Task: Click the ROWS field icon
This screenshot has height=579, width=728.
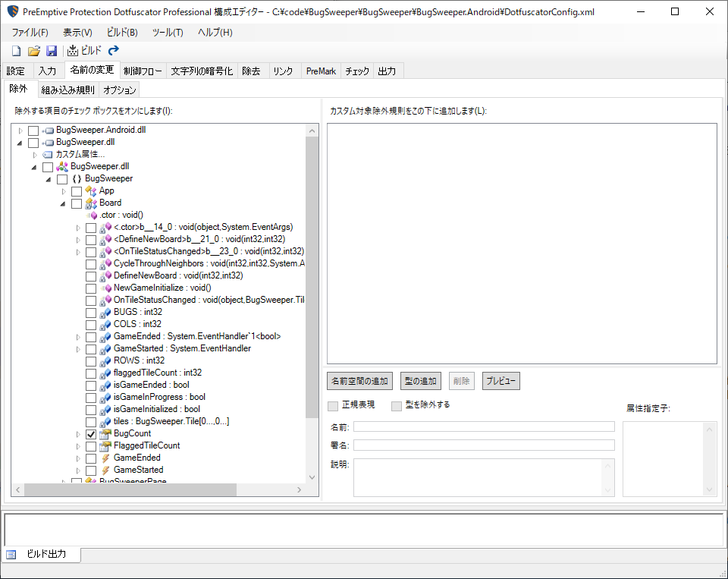Action: pyautogui.click(x=106, y=361)
